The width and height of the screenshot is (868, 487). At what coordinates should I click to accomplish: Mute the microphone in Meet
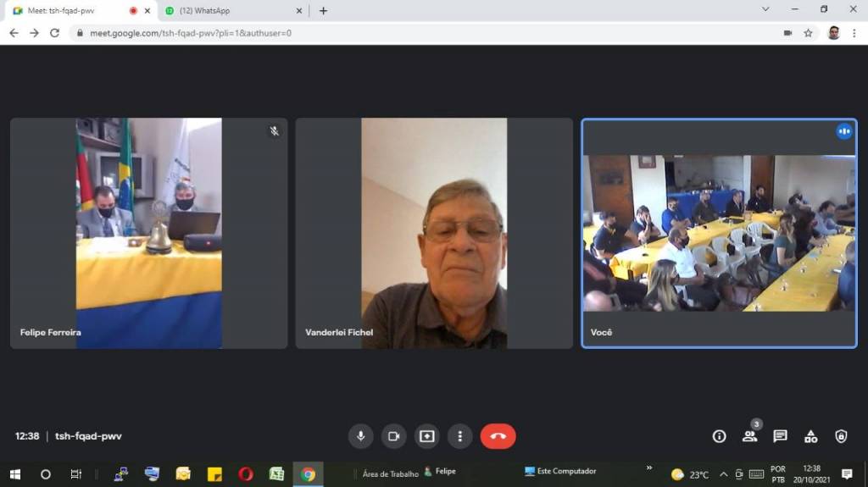coord(360,436)
